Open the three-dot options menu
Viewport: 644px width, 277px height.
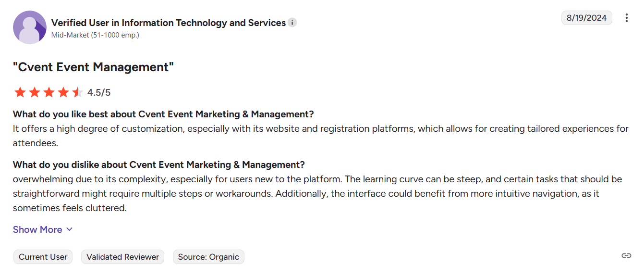(x=626, y=18)
